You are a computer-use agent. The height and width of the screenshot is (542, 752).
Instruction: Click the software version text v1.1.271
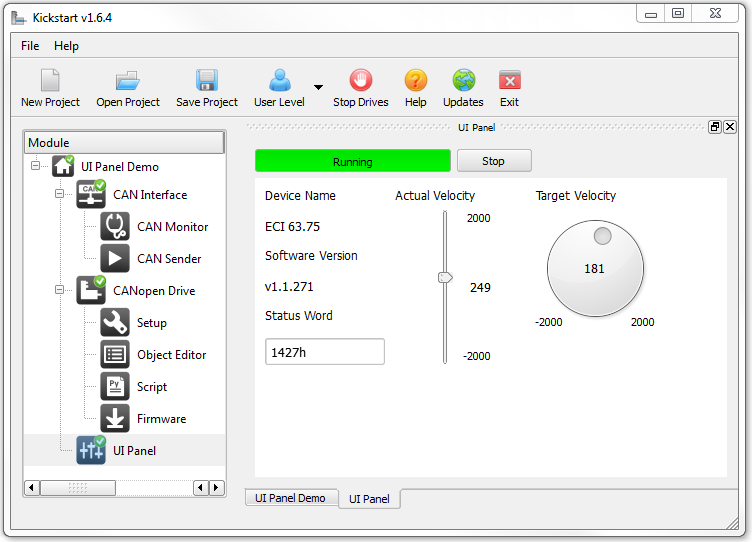pos(289,287)
